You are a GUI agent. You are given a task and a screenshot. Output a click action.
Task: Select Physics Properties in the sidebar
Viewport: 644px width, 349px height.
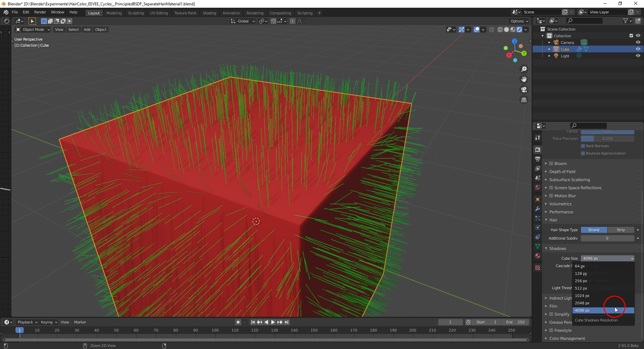[538, 228]
